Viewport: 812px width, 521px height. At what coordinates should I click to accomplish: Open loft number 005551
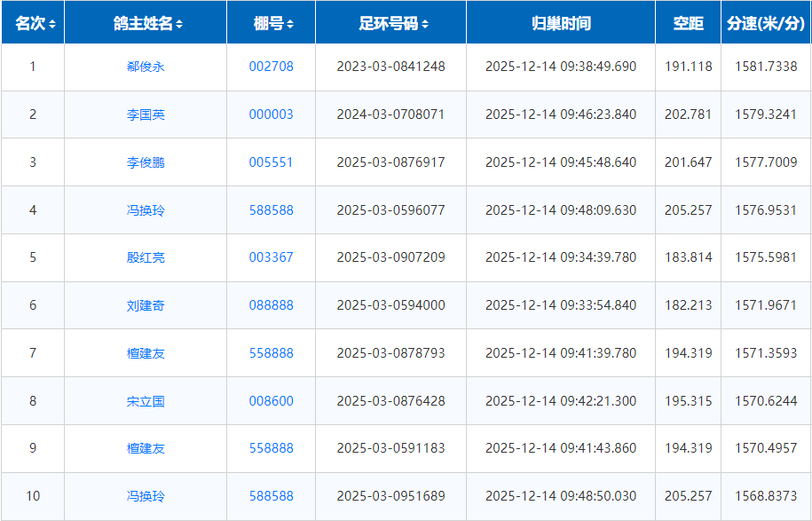271,162
